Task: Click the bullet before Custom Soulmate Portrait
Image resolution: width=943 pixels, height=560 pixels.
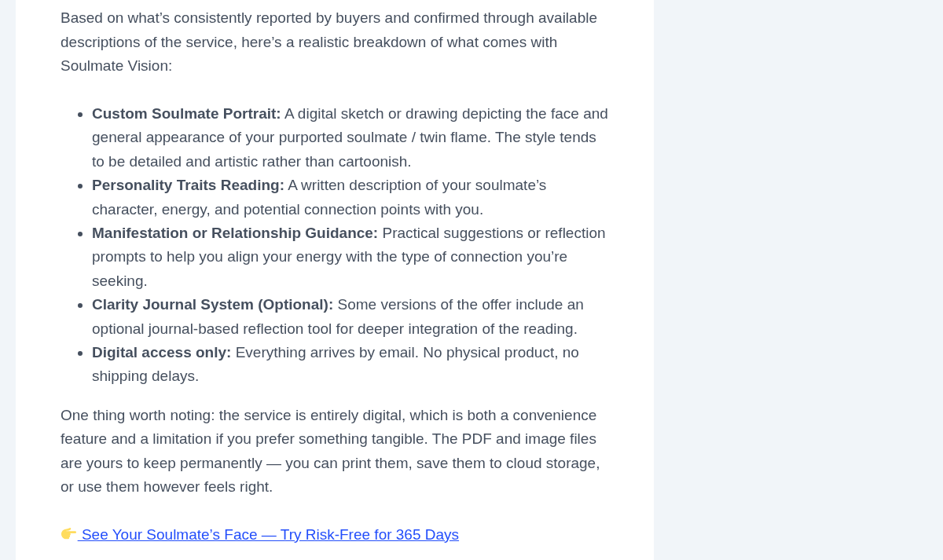Action: tap(80, 115)
